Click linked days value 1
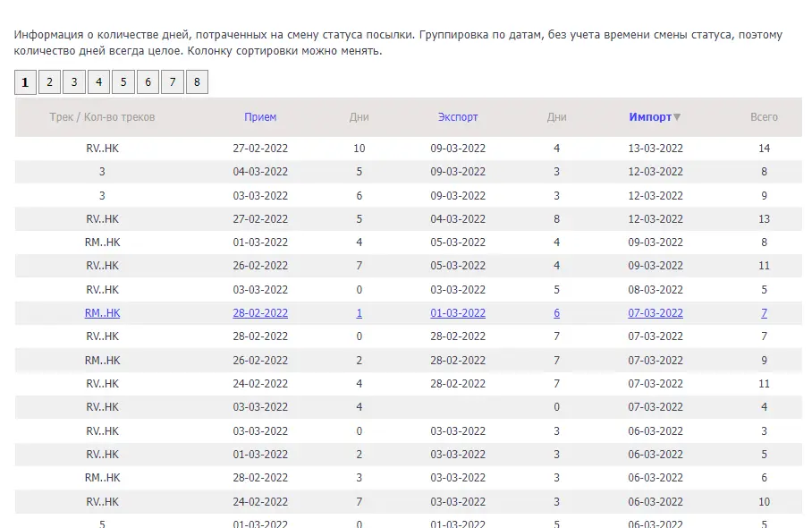The height and width of the screenshot is (528, 812). (359, 313)
